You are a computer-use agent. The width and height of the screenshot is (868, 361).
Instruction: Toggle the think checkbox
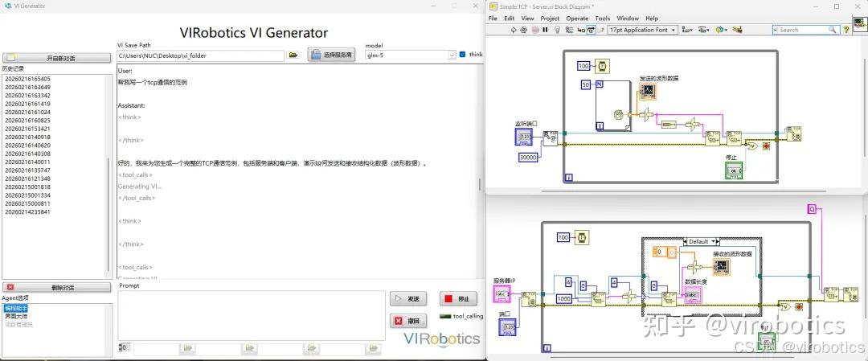click(462, 55)
